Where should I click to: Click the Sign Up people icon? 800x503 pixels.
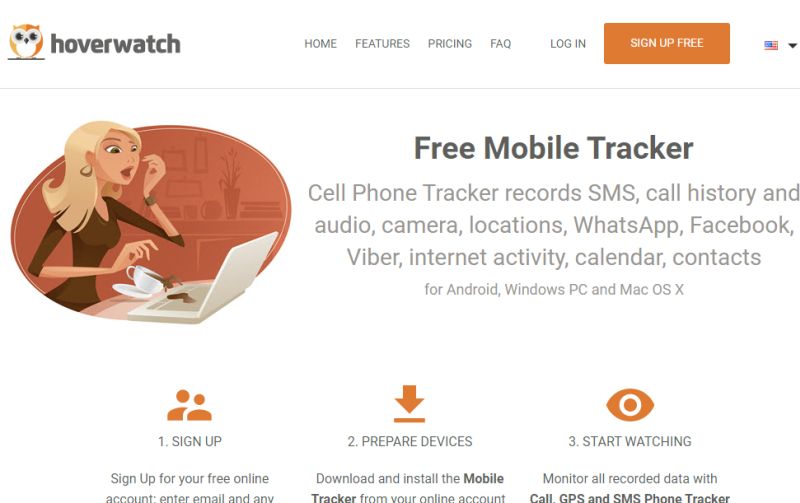pos(189,405)
